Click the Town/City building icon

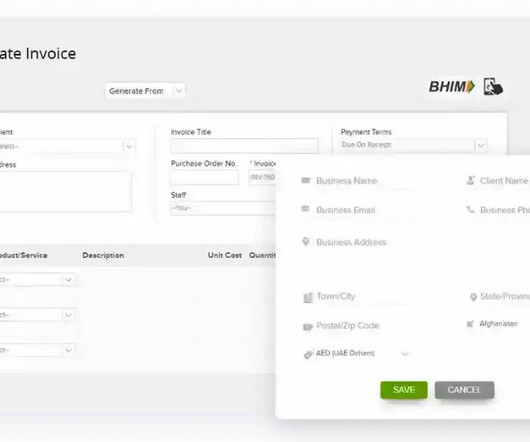pyautogui.click(x=308, y=297)
